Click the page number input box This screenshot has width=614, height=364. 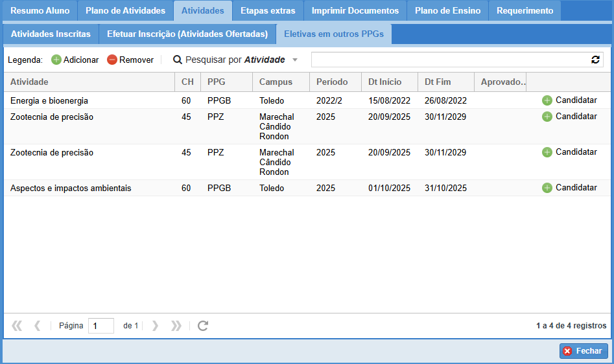(x=100, y=326)
